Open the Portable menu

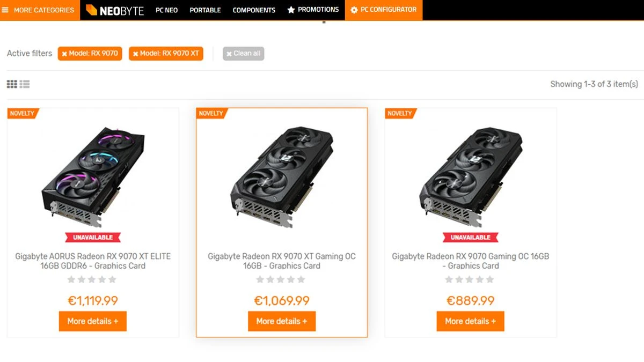(x=205, y=10)
